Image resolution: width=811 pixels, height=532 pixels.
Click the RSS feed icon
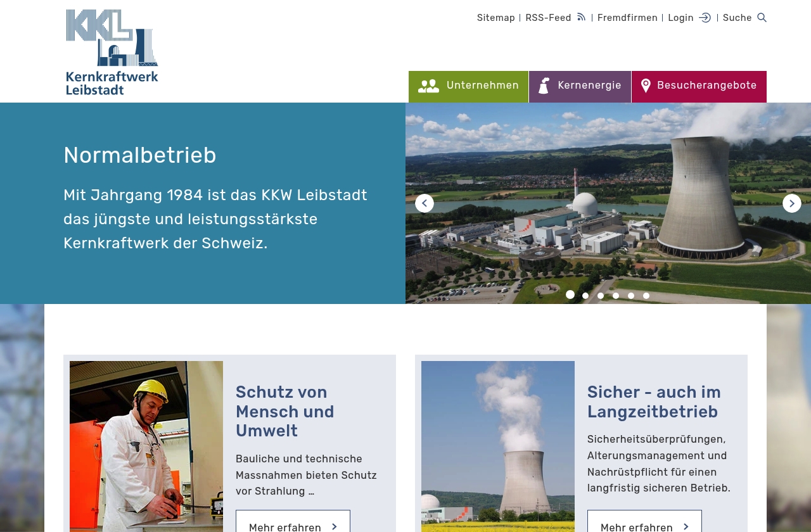(581, 17)
